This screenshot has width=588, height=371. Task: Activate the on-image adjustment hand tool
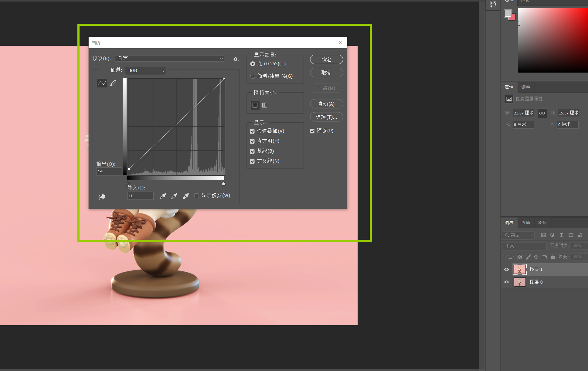(102, 197)
